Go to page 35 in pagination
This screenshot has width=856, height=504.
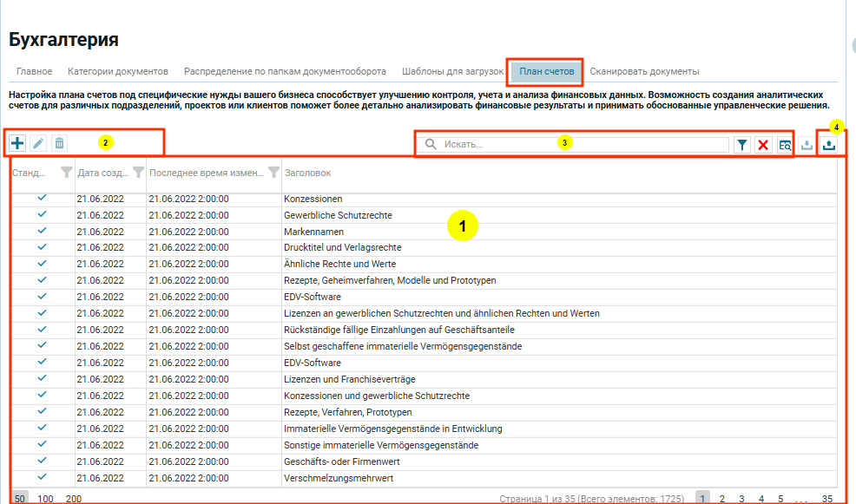click(x=827, y=499)
